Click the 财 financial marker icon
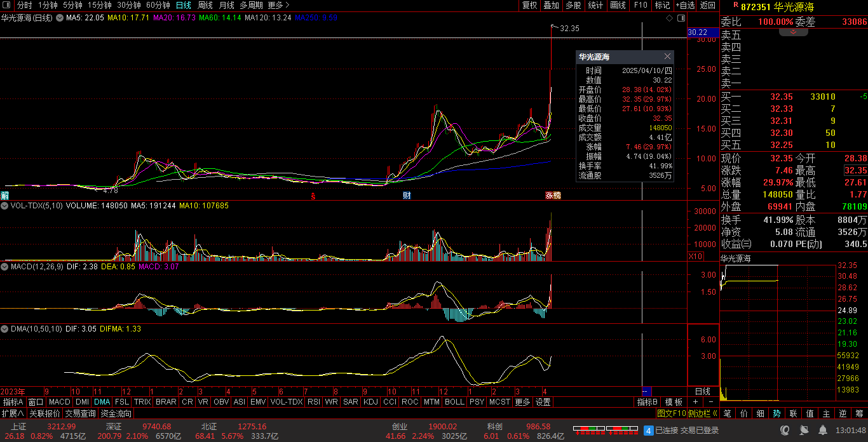The image size is (868, 442). coord(407,195)
